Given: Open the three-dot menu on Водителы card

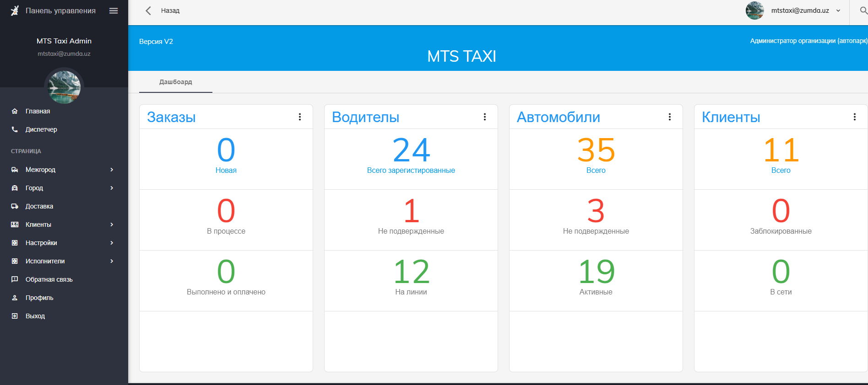Looking at the screenshot, I should pos(485,117).
